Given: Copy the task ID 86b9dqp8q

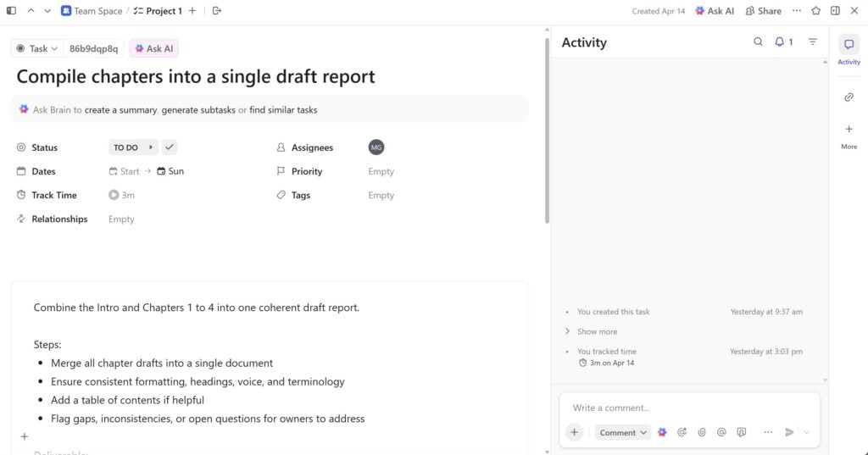Looking at the screenshot, I should pos(93,48).
